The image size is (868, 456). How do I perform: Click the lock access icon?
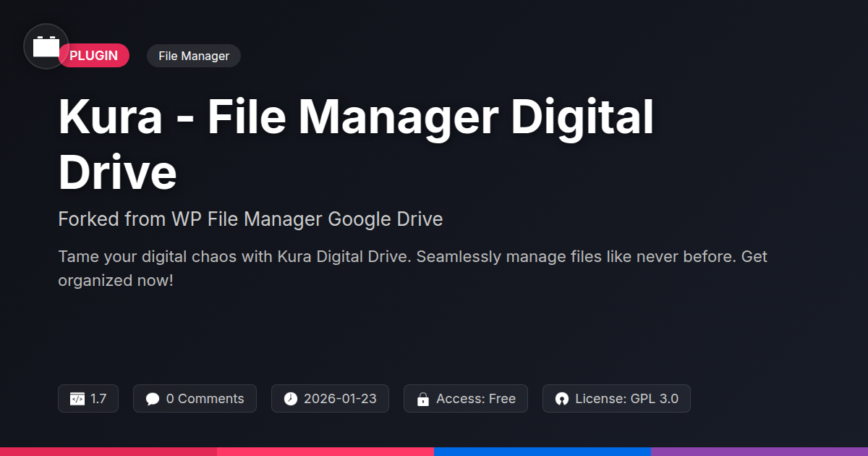coord(423,399)
